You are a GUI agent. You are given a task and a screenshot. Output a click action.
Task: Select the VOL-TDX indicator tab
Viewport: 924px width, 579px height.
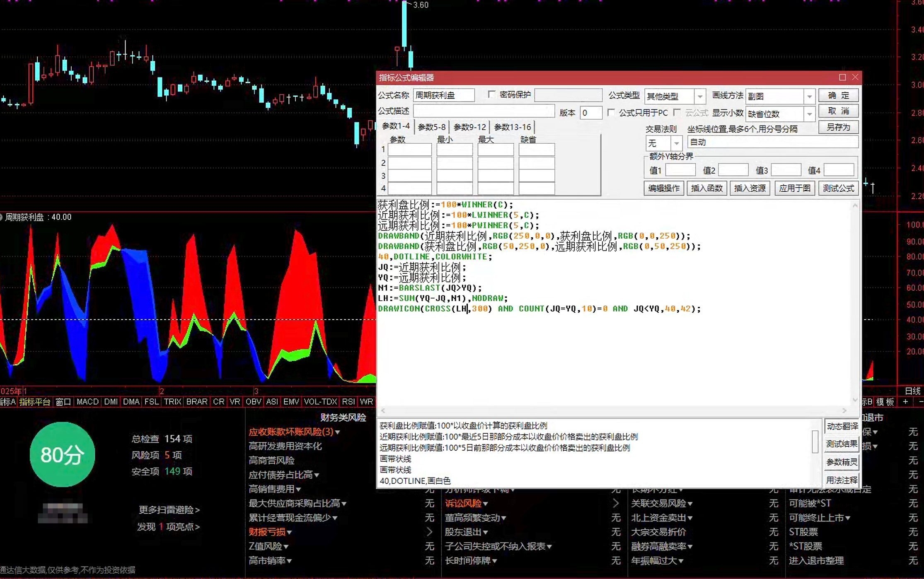[320, 402]
